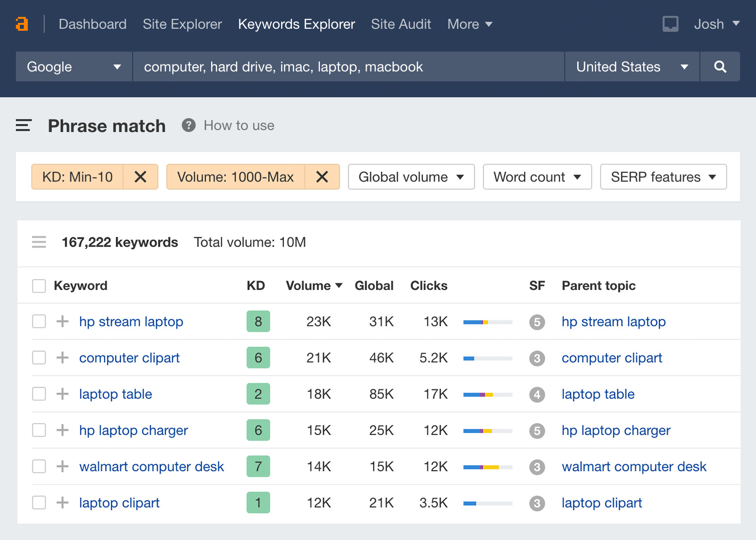This screenshot has height=540, width=756.
Task: Remove the Volume: 1000-Max filter
Action: tap(322, 177)
